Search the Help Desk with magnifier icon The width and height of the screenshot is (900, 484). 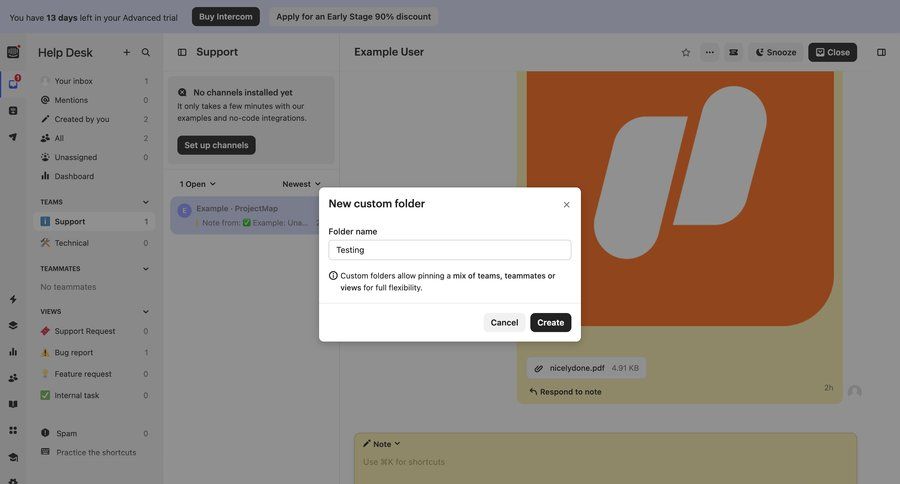point(146,52)
